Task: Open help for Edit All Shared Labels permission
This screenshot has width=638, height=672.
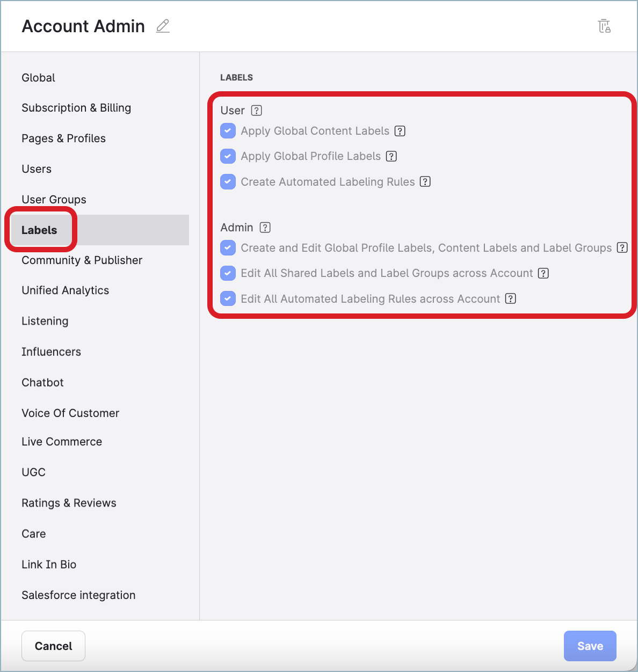Action: point(543,273)
